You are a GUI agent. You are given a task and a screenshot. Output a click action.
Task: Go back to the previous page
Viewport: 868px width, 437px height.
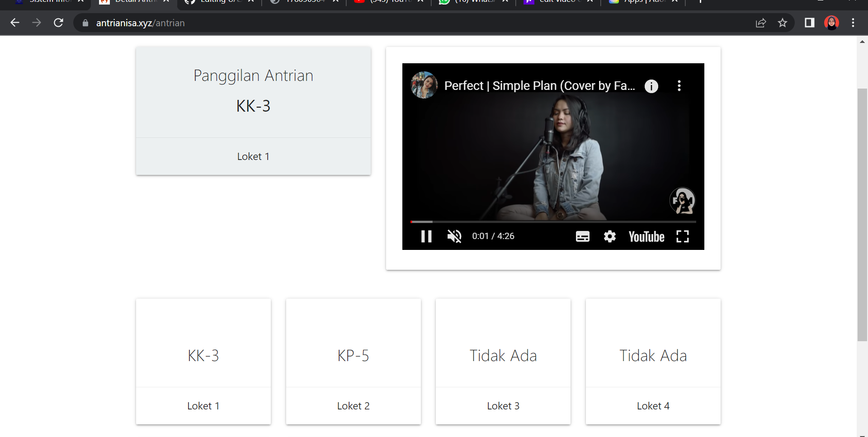click(15, 23)
